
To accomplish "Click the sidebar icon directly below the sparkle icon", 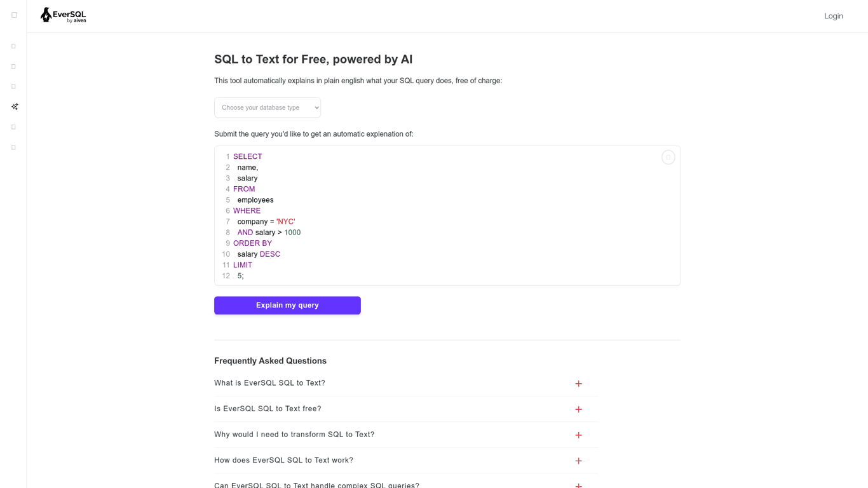I will point(13,127).
